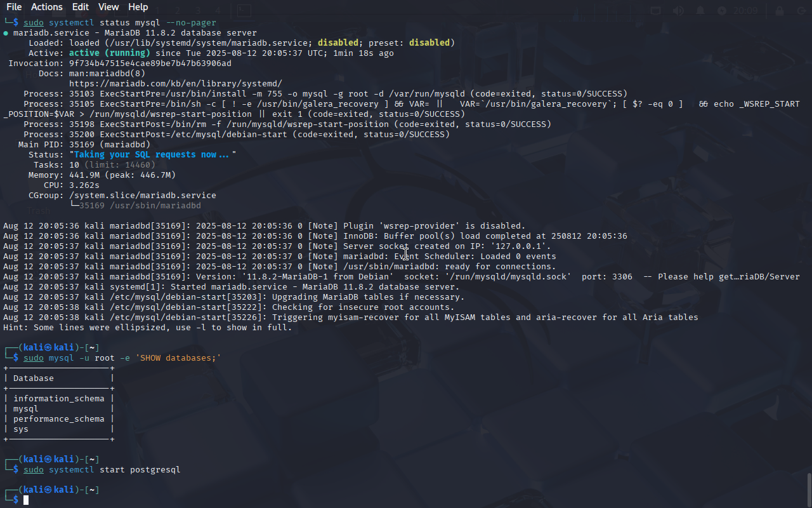
Task: Click the mariadb.com systemd docs URL
Action: pos(176,84)
